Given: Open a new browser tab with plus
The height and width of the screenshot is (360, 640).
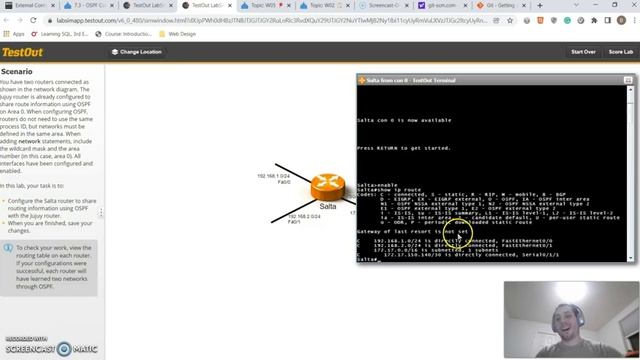Looking at the screenshot, I should point(540,6).
